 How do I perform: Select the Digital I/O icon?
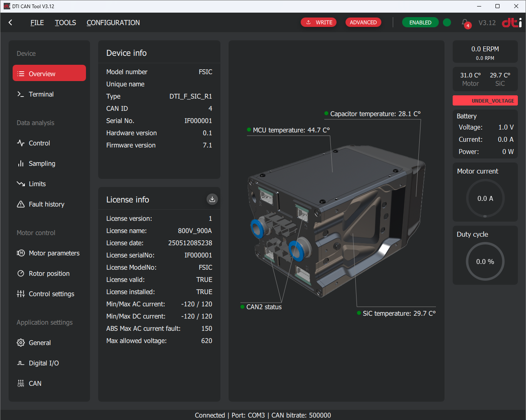tap(21, 363)
